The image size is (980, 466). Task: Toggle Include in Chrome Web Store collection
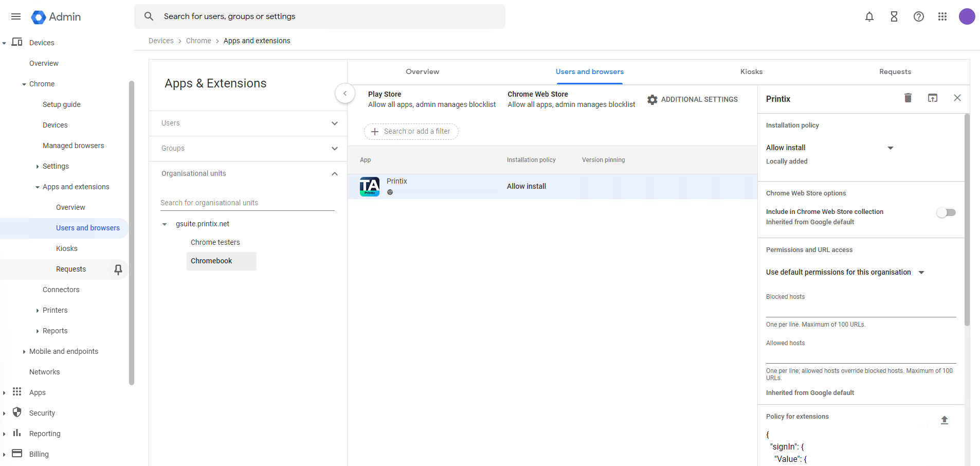[x=946, y=212]
